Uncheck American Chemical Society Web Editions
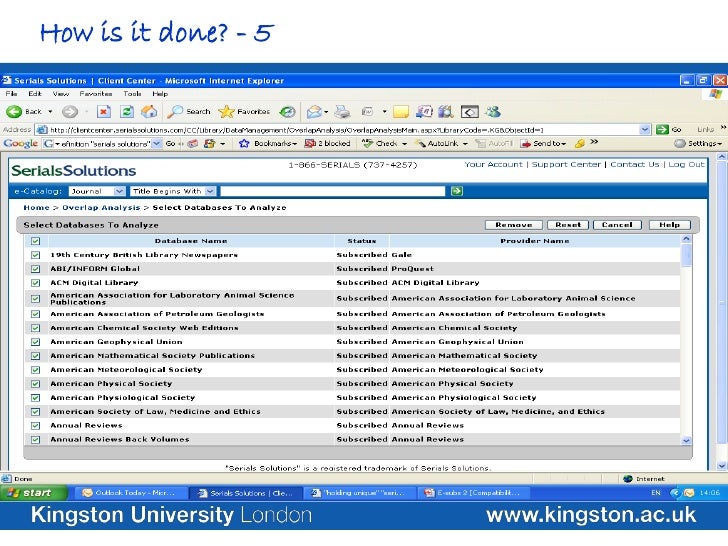 point(36,328)
